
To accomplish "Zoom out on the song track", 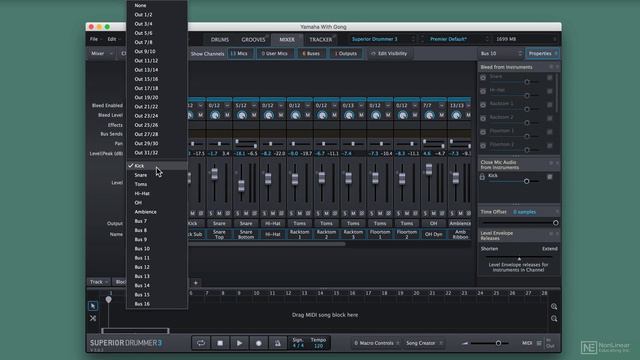I will point(554,318).
